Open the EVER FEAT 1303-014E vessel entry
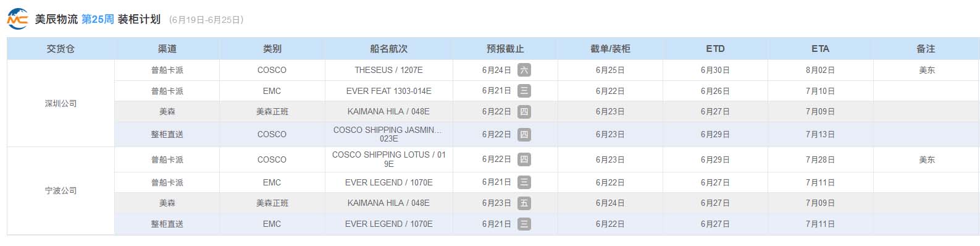The width and height of the screenshot is (980, 246). 388,91
